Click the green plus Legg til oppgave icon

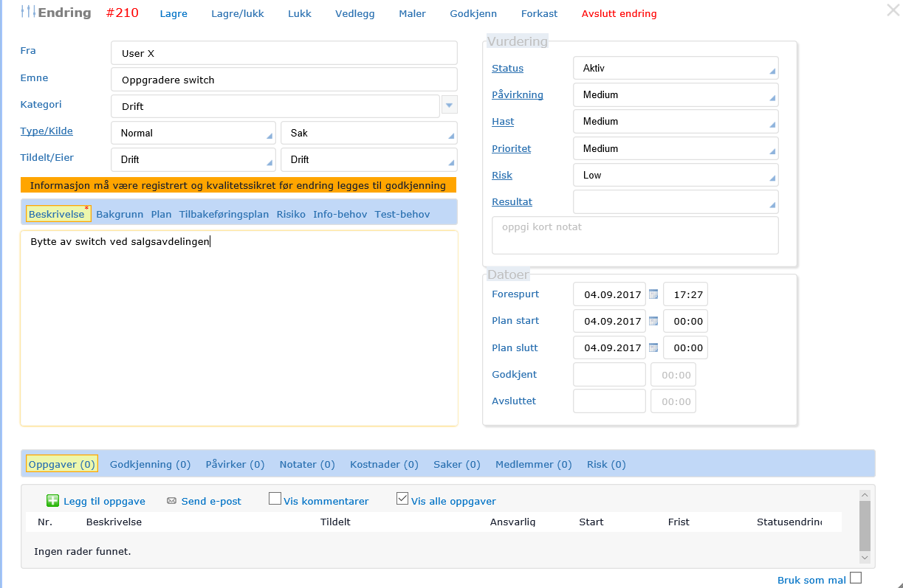(x=53, y=500)
